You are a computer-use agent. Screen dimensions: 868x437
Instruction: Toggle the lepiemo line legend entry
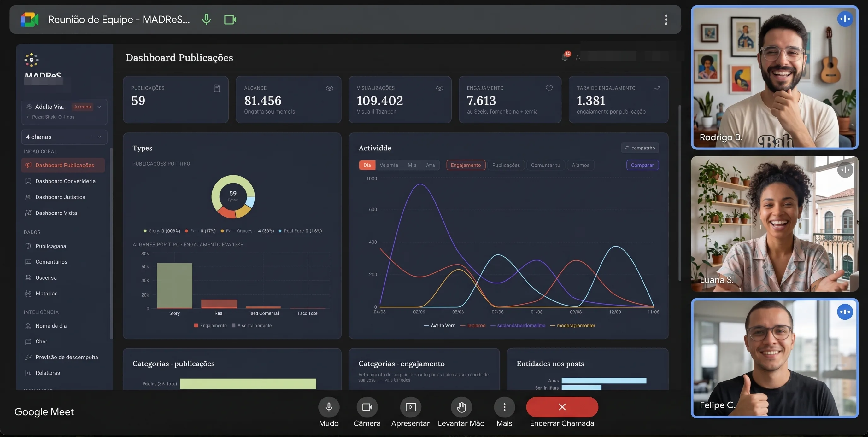coord(473,325)
